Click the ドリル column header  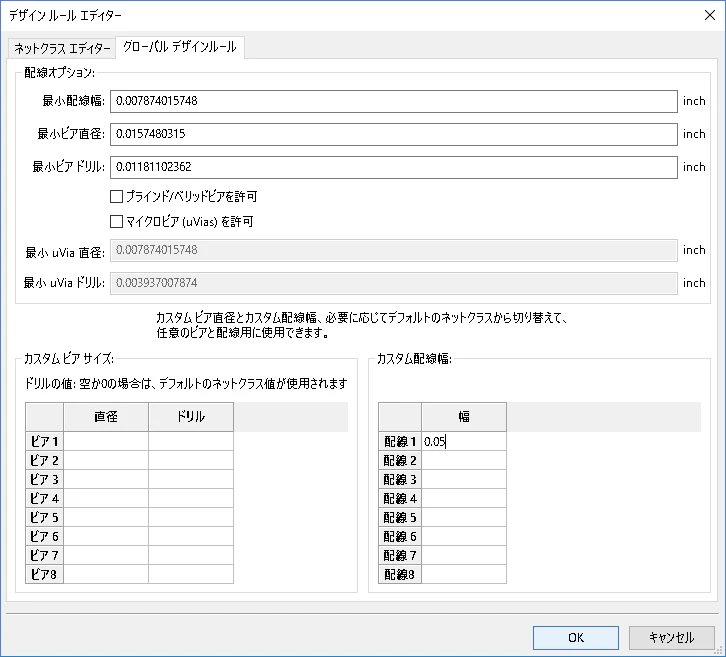point(191,417)
